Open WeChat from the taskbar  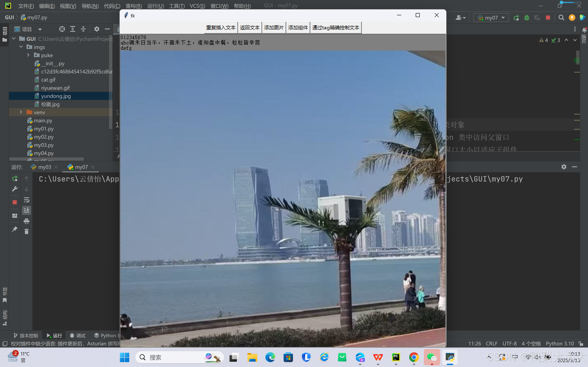coord(432,357)
